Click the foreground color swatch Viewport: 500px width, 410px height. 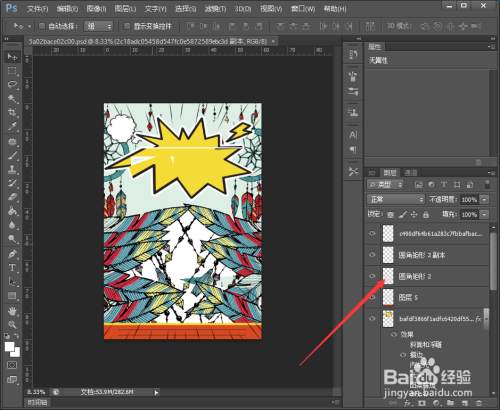point(10,347)
